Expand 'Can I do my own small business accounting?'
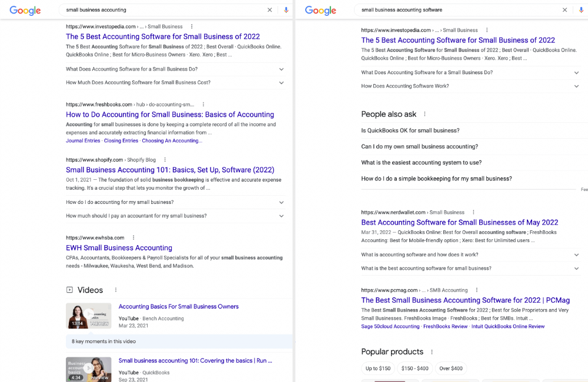 tap(475, 146)
